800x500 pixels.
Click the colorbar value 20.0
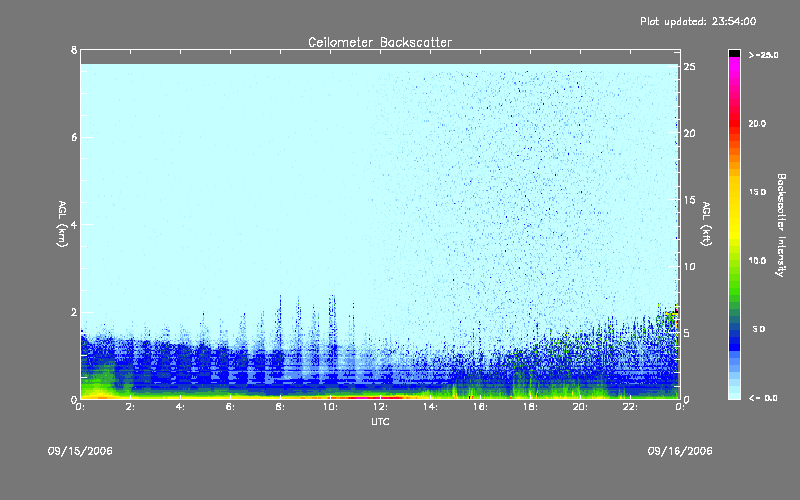point(757,124)
